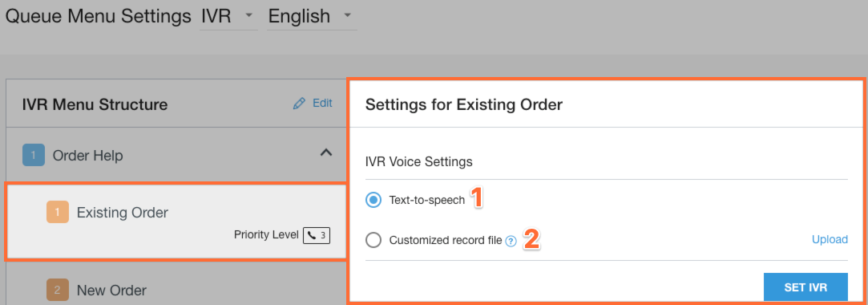868x305 pixels.
Task: Click the Customized record file label
Action: click(446, 240)
